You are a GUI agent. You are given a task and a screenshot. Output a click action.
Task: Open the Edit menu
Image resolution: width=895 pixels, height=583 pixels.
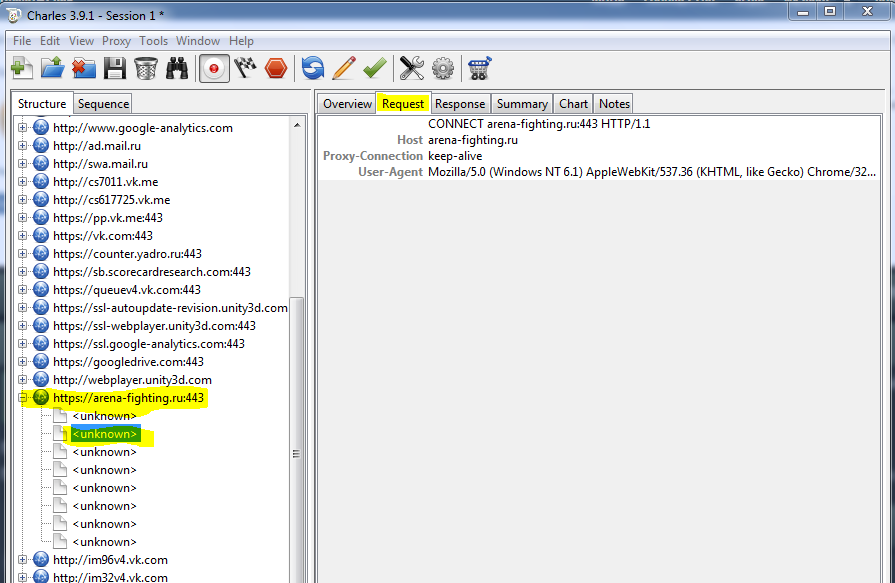coord(50,41)
